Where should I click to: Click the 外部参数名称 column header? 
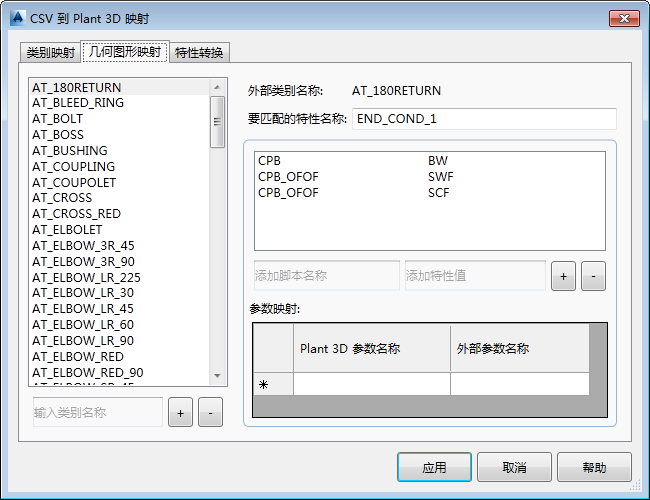[x=520, y=348]
